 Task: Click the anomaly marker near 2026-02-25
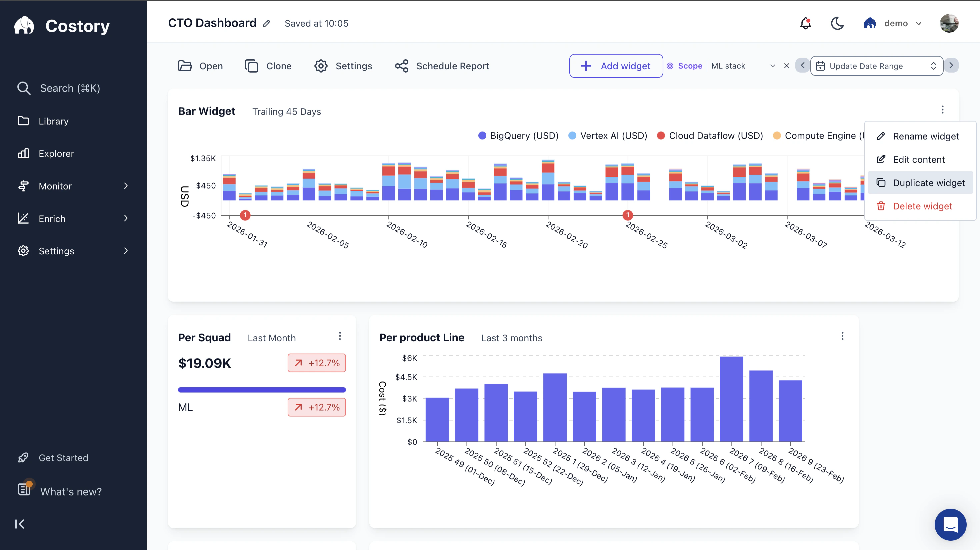627,215
